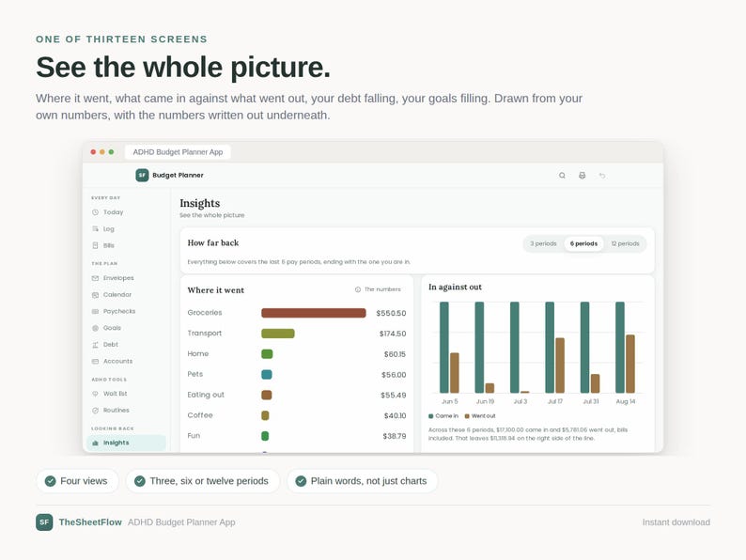Click the search icon in the header
This screenshot has width=746, height=560.
click(x=562, y=176)
